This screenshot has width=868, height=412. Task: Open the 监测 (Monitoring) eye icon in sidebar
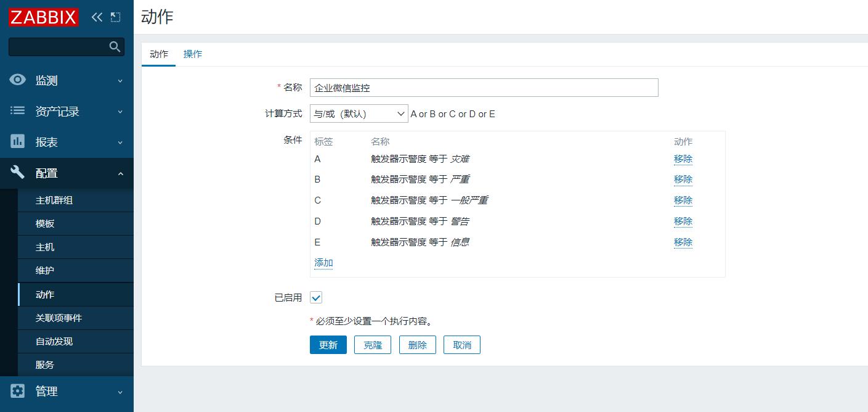(x=17, y=80)
